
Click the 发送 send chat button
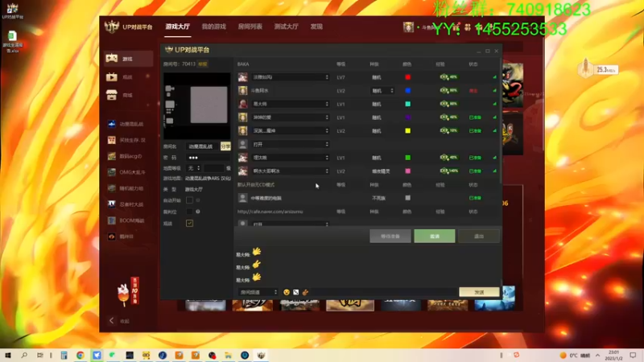pyautogui.click(x=479, y=292)
